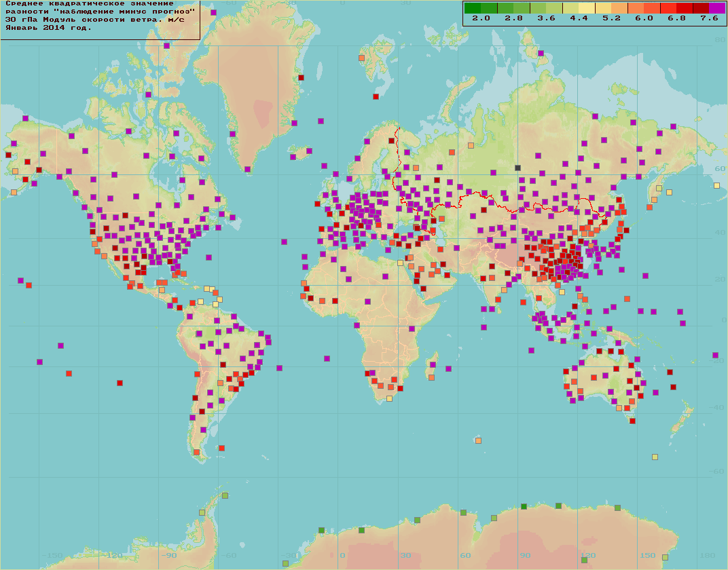Select the yellow marker south of New Zealand
This screenshot has height=570, width=728.
point(655,457)
